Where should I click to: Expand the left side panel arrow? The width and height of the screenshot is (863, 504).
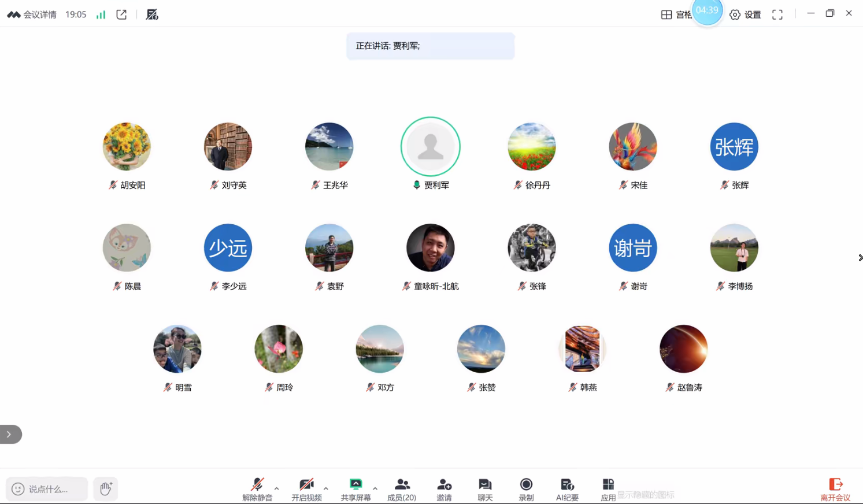coord(9,434)
